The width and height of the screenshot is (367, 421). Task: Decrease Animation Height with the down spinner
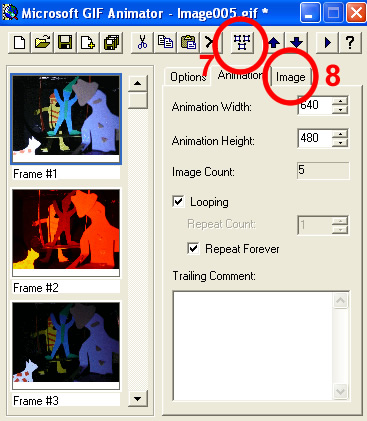point(340,143)
